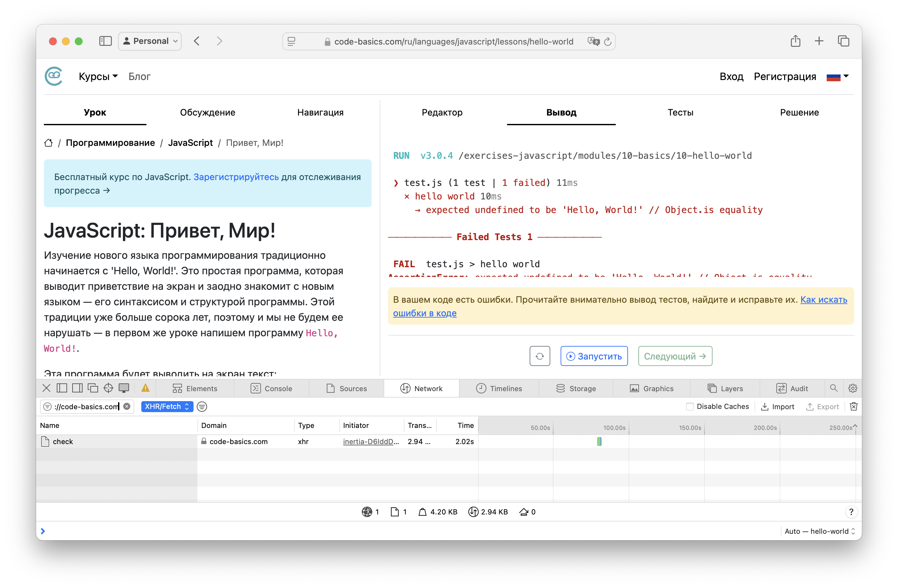Switch to the Тесты tab
The width and height of the screenshot is (898, 588).
coord(680,112)
